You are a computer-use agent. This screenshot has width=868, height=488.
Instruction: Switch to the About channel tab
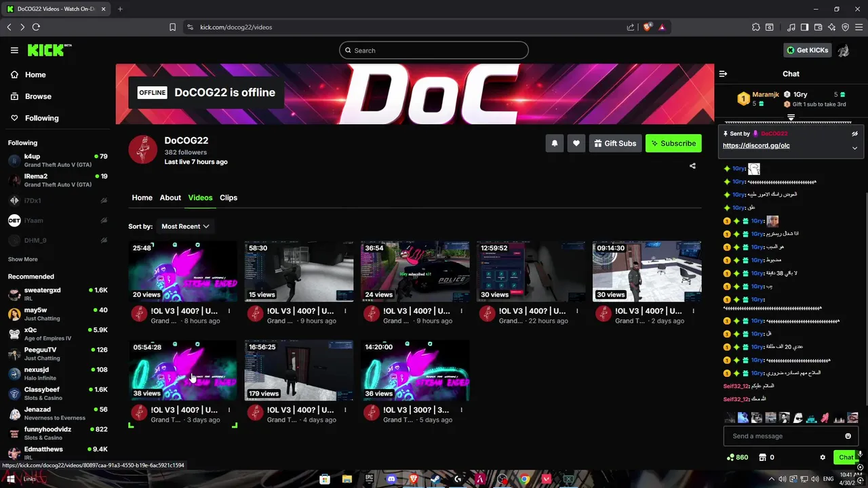click(x=170, y=198)
